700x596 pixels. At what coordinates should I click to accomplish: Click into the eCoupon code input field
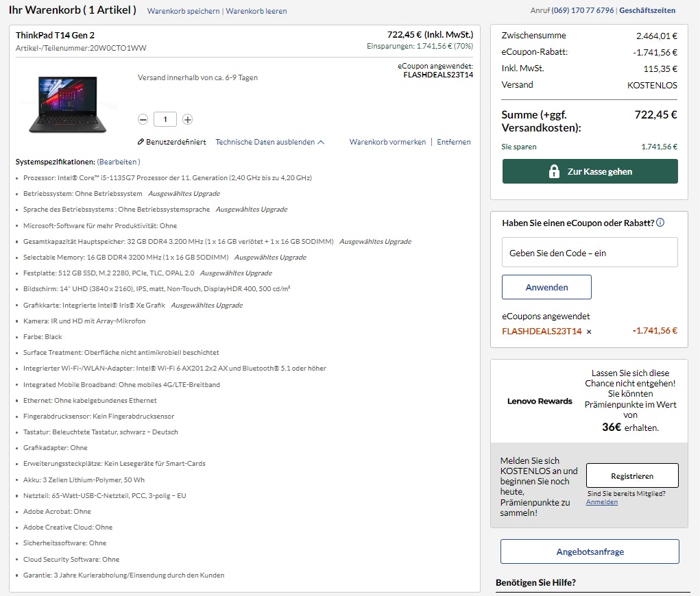[x=588, y=252]
